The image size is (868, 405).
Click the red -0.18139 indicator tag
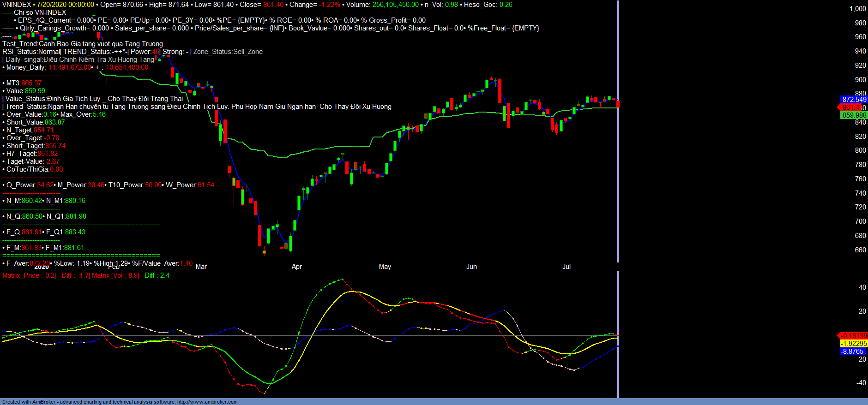[854, 336]
